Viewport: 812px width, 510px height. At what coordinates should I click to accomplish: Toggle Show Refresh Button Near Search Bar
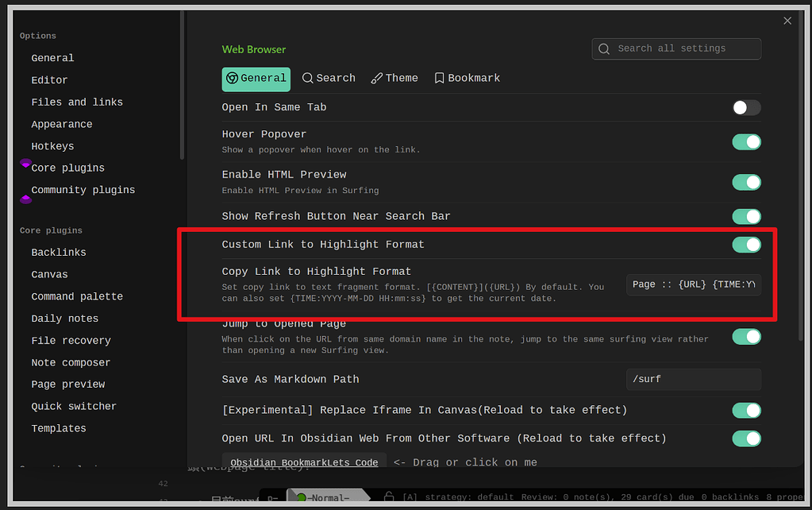pyautogui.click(x=745, y=217)
